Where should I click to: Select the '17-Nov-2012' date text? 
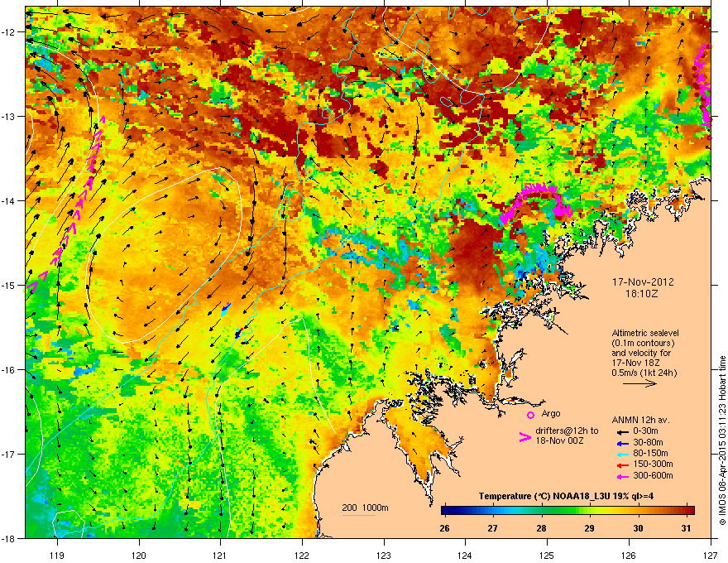(x=643, y=282)
